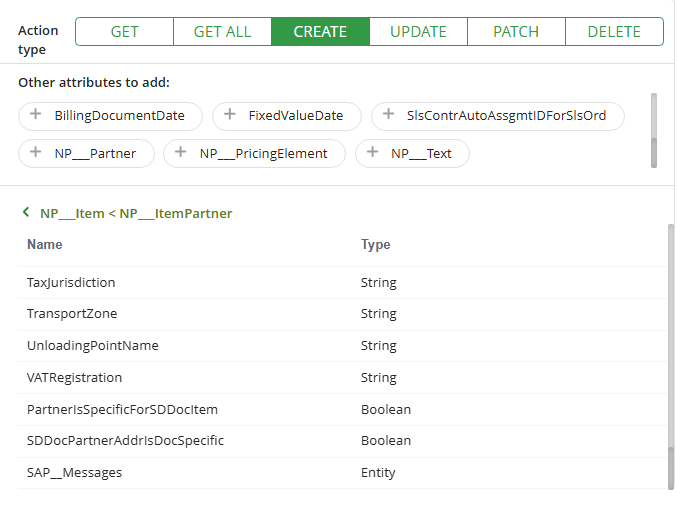Click the Name column header
The image size is (677, 505).
(44, 245)
